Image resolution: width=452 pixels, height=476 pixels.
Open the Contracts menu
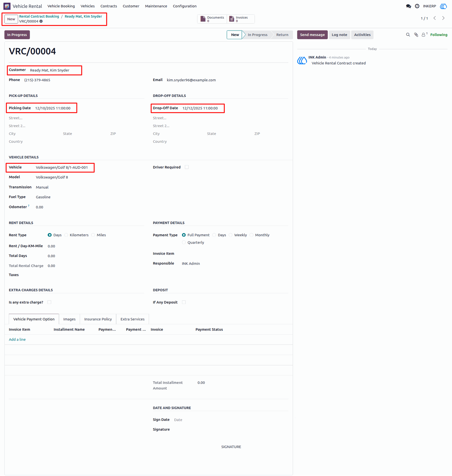pyautogui.click(x=108, y=6)
